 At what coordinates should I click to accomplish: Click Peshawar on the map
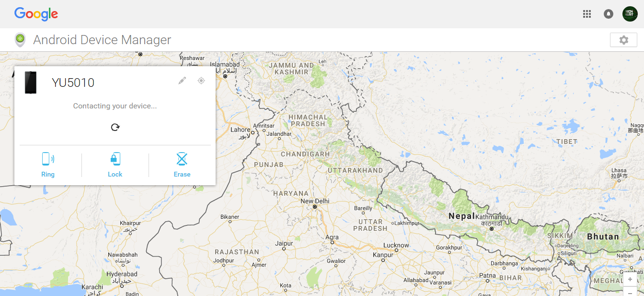[x=192, y=58]
